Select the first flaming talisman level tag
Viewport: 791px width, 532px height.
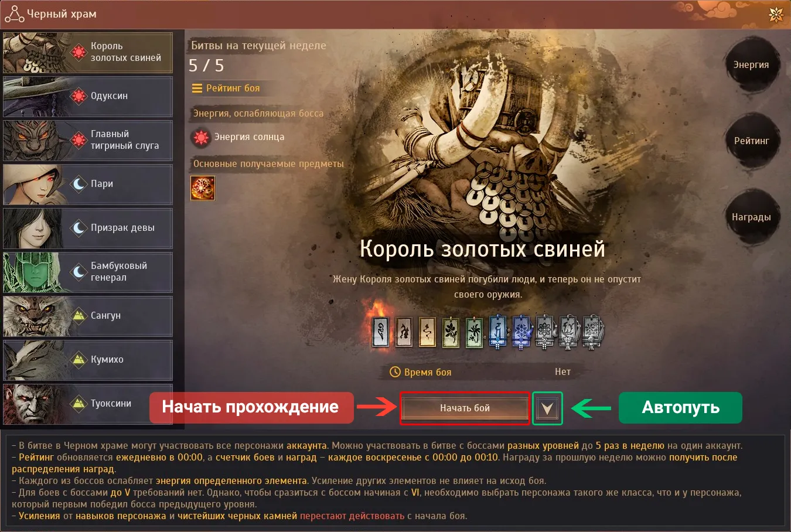pos(380,332)
